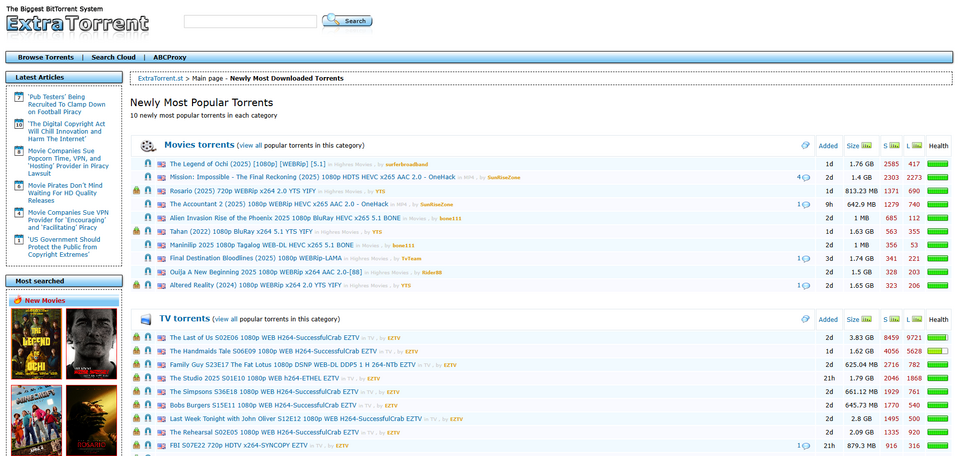This screenshot has height=456, width=960.
Task: Click the film reel icon beside Movies torrents
Action: coord(148,146)
